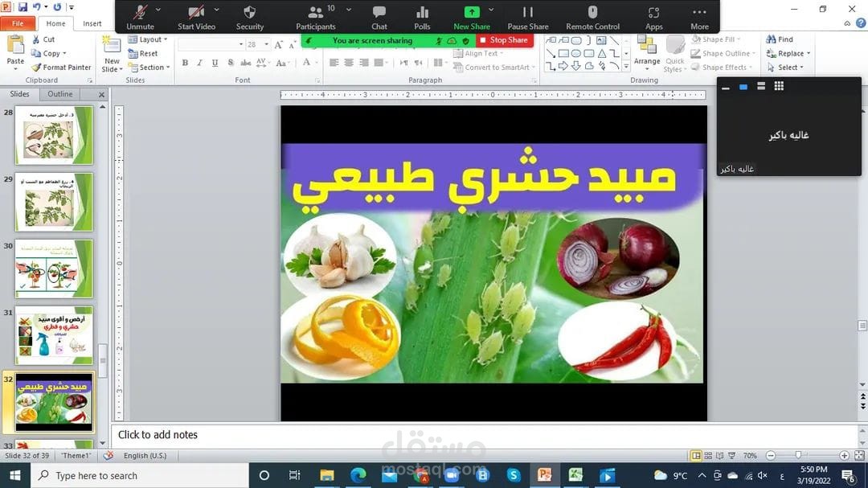Toggle Underline formatting
Image resolution: width=868 pixels, height=488 pixels.
pyautogui.click(x=215, y=63)
